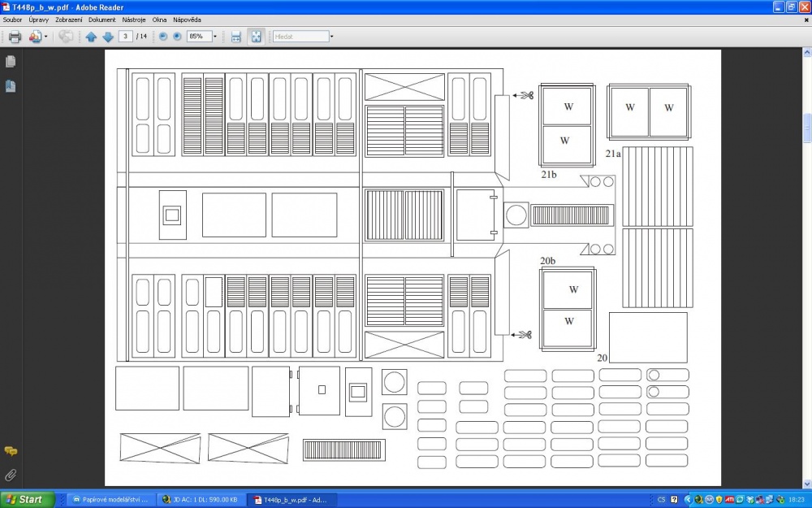Open the Pages panel in left sidebar

(x=11, y=61)
